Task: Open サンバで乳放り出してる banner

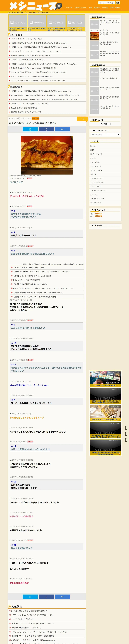Action: click(105, 447)
